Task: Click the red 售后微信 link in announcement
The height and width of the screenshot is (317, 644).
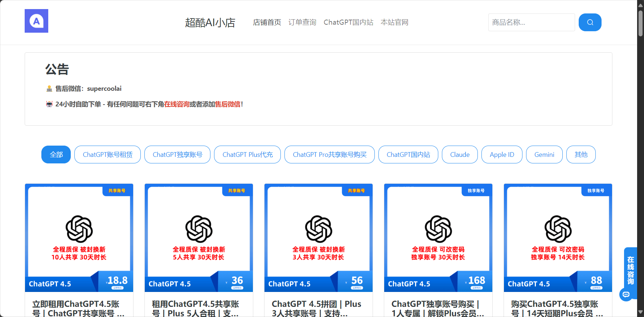Action: [228, 104]
